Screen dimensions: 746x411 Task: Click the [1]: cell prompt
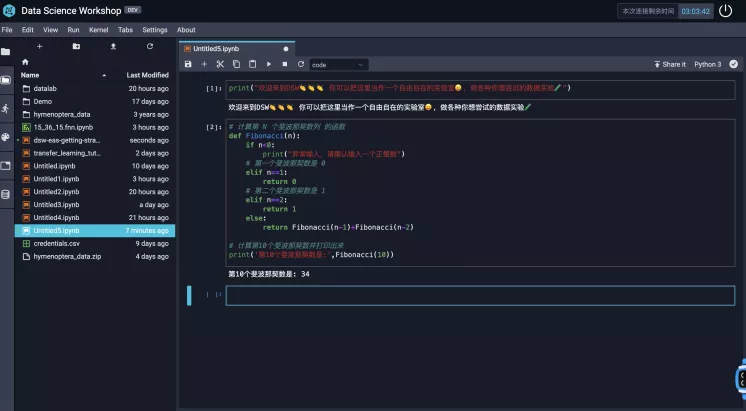click(214, 88)
